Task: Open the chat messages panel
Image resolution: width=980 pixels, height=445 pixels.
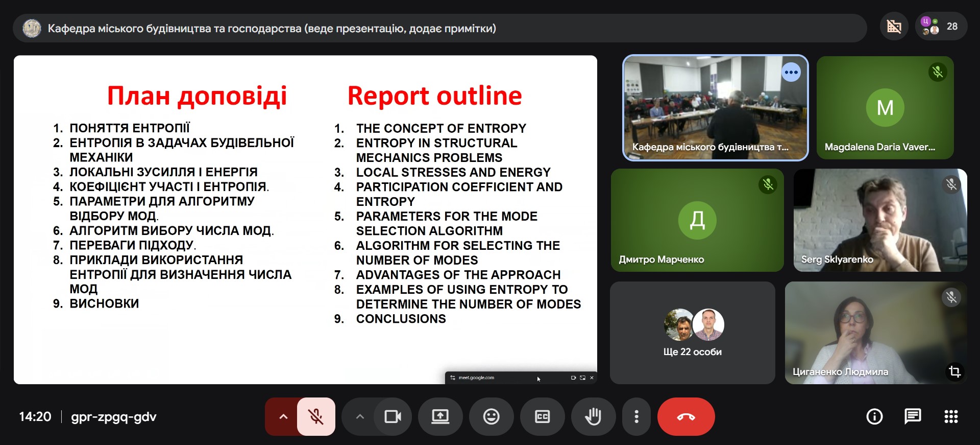Action: tap(912, 417)
